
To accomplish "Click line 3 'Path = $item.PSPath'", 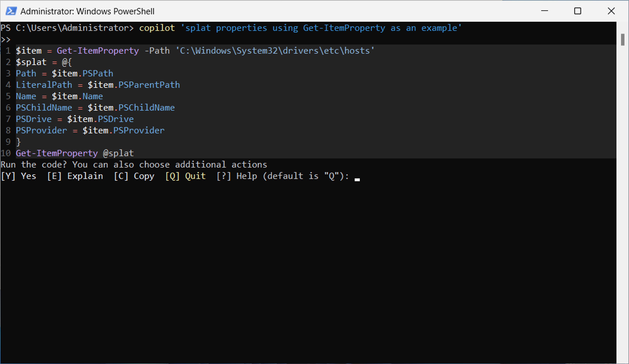I will point(64,74).
